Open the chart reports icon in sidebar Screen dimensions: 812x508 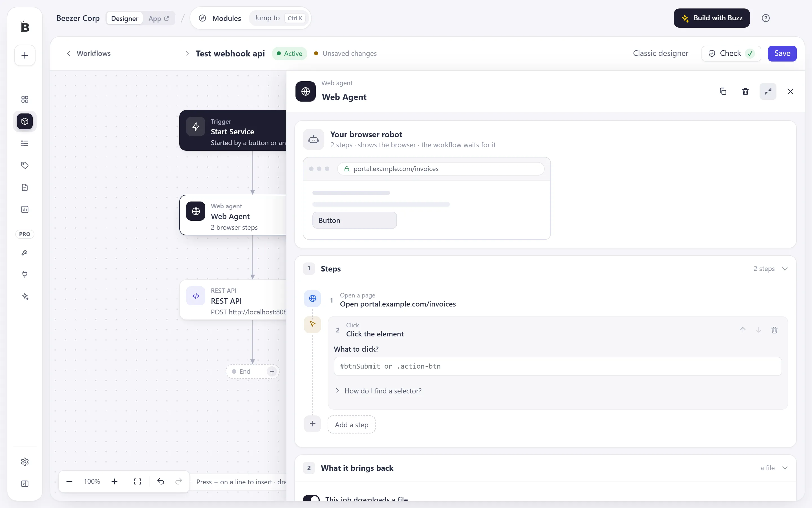25,209
